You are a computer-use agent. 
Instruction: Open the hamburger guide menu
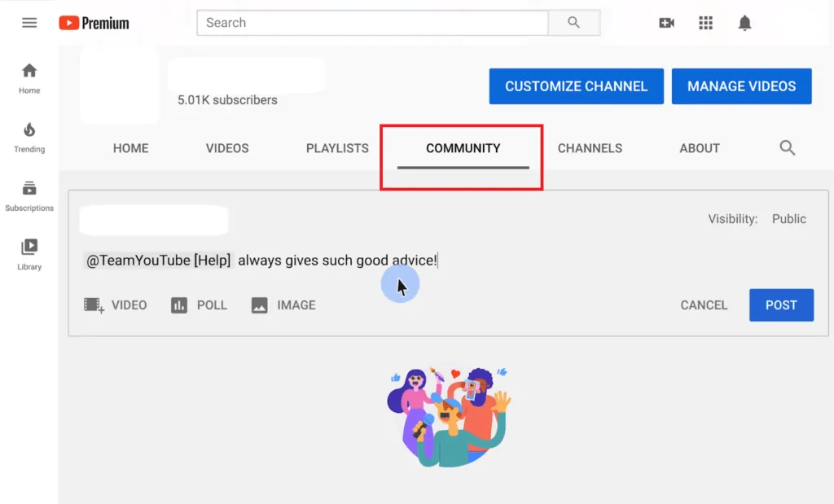(29, 23)
